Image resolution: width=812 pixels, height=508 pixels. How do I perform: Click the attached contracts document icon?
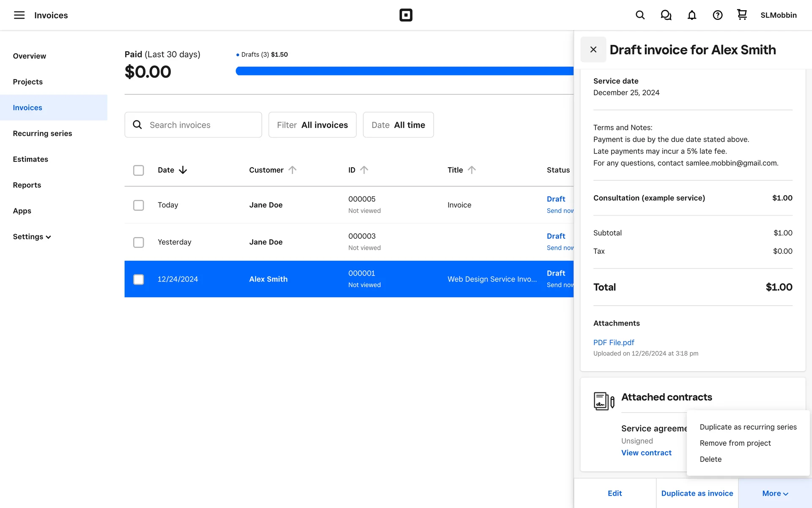point(604,400)
